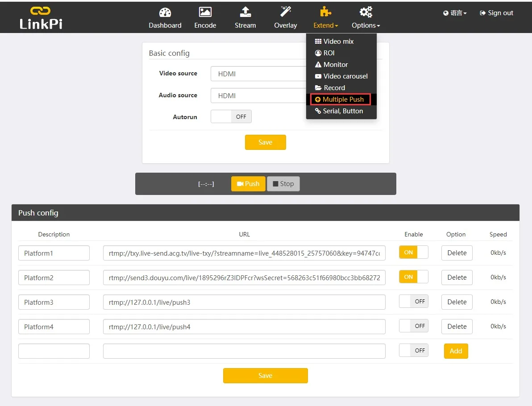Click the Video carousel play icon

tap(318, 76)
